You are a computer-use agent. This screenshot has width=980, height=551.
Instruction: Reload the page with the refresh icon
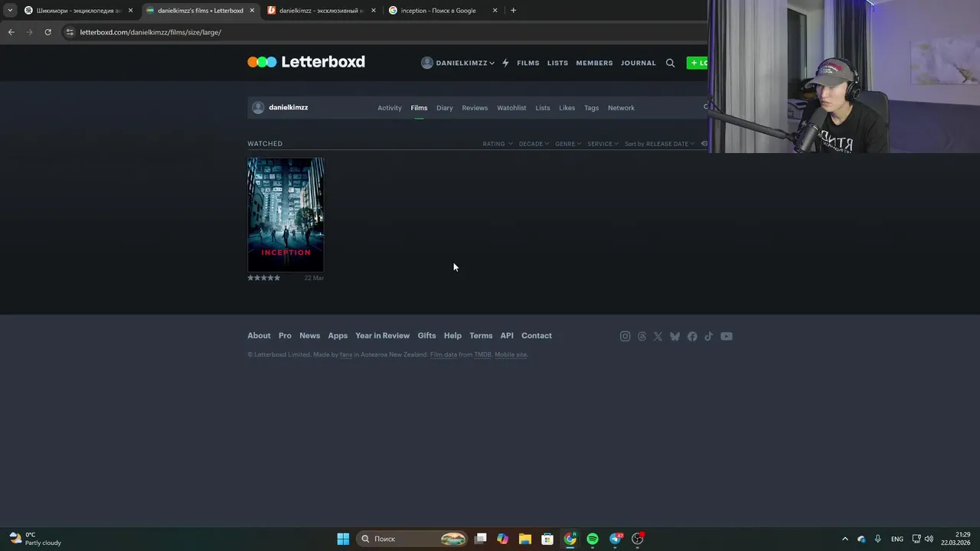pyautogui.click(x=47, y=32)
